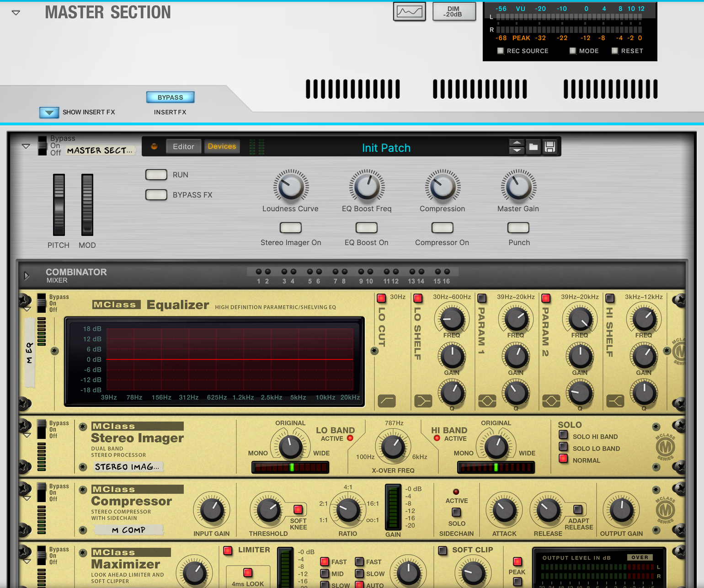This screenshot has width=704, height=588.
Task: Toggle the BYPASS FX button
Action: pos(156,195)
